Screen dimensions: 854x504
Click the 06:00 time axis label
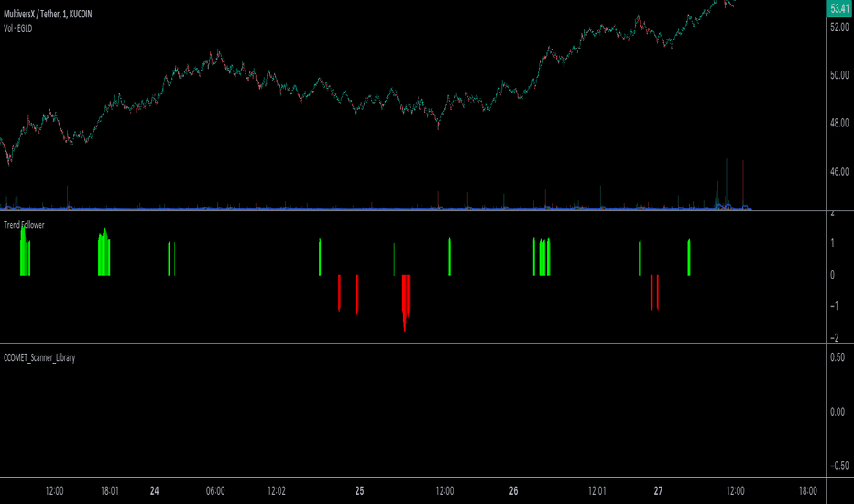click(215, 491)
